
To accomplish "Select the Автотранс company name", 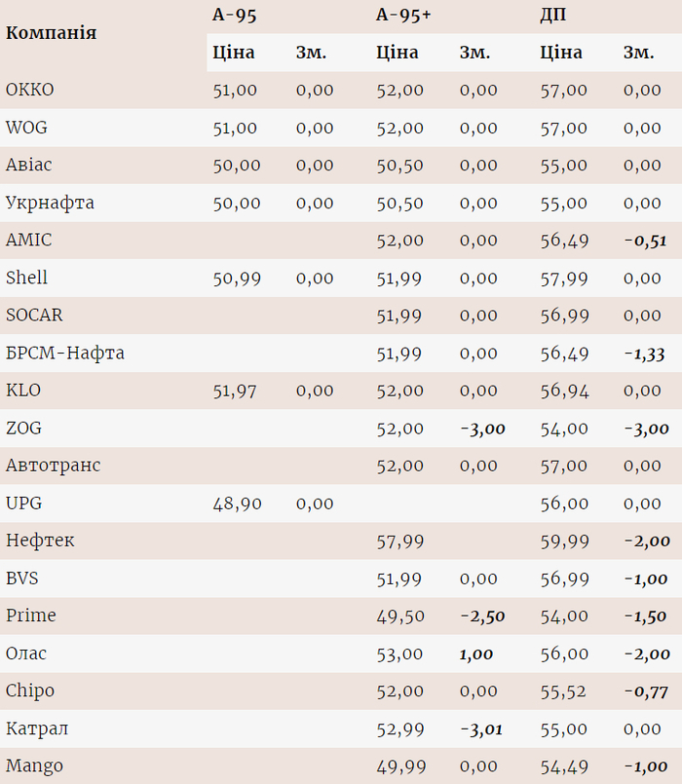I will (53, 466).
